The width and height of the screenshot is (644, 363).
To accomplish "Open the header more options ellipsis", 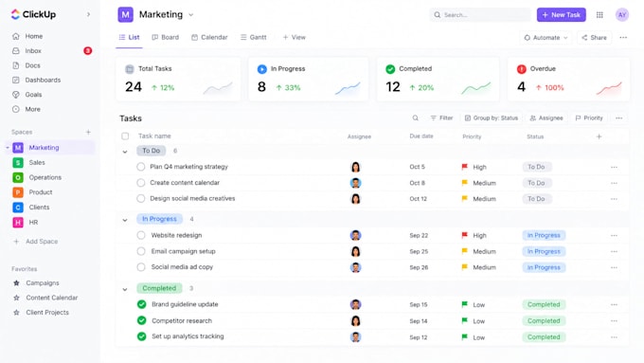I will 623,37.
